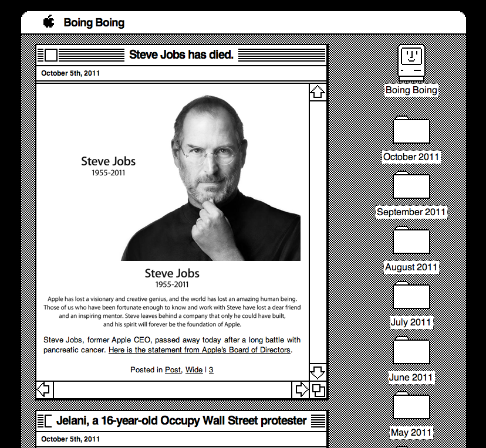This screenshot has width=486, height=448.
Task: Open the October 2011 folder icon
Action: 411,130
